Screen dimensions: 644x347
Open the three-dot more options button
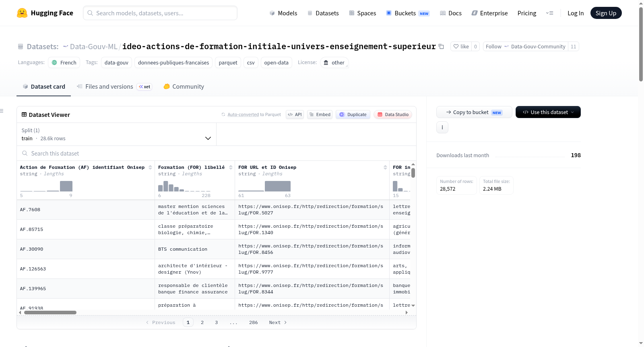tap(442, 127)
